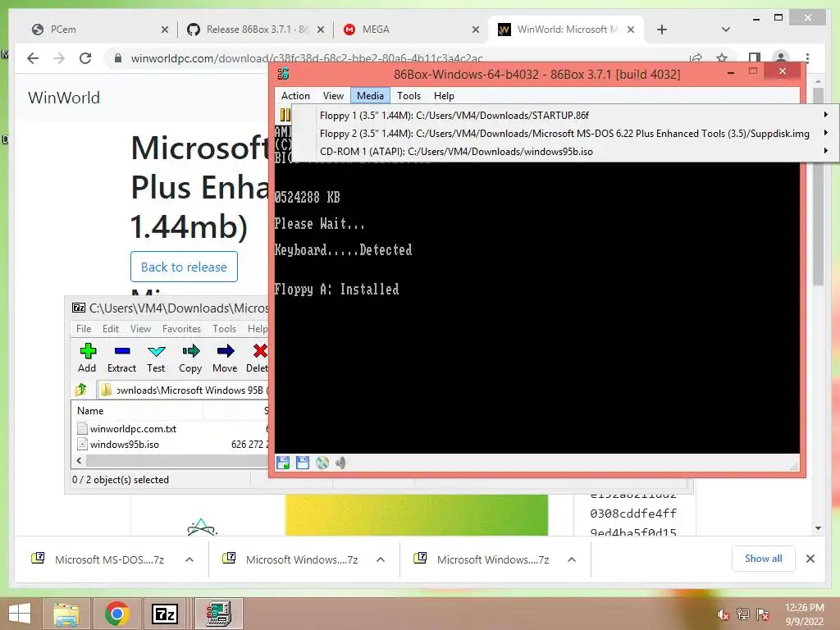Click the Add icon in 7-Zip toolbar
The height and width of the screenshot is (630, 840).
(x=88, y=351)
